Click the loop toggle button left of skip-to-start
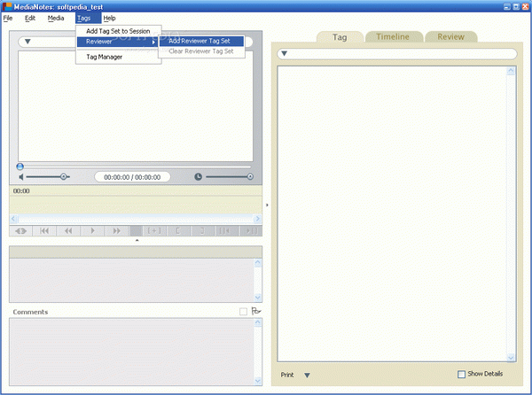Image resolution: width=532 pixels, height=395 pixels. pos(20,231)
